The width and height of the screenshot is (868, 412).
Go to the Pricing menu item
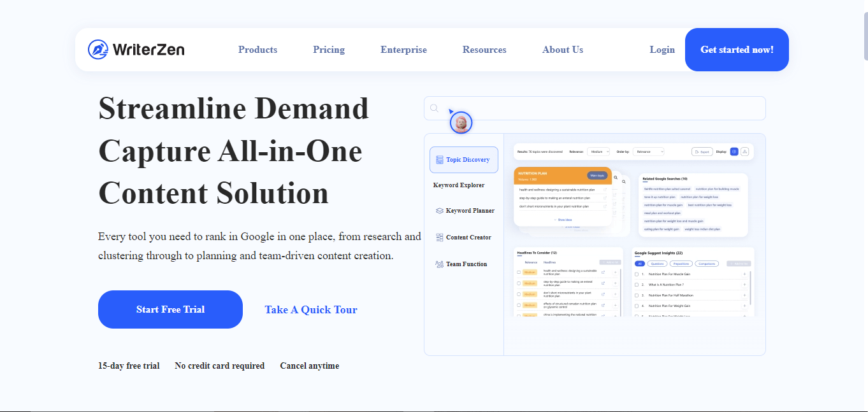329,50
